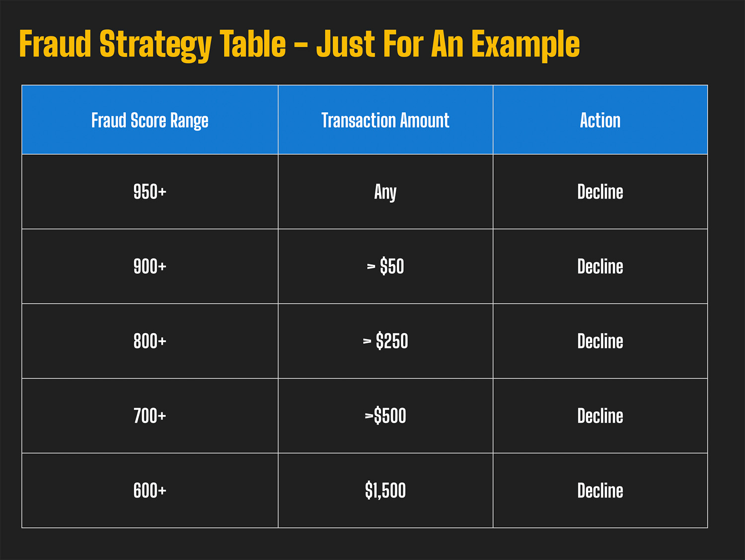Click the Action column header

pyautogui.click(x=600, y=121)
